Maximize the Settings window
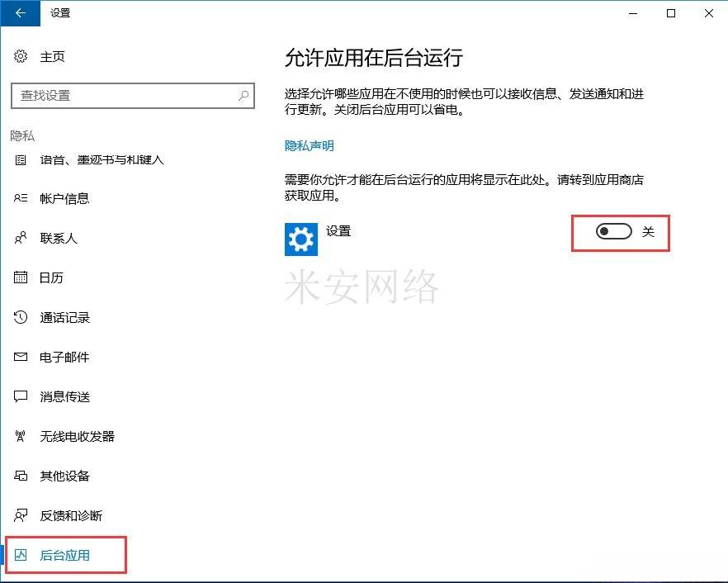The height and width of the screenshot is (583, 728). point(671,13)
